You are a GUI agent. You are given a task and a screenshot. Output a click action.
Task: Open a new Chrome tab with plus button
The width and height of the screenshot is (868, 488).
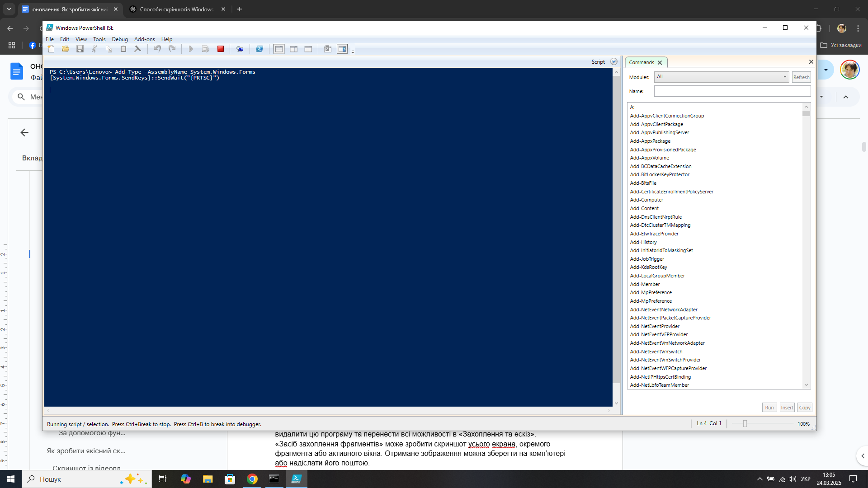[240, 9]
